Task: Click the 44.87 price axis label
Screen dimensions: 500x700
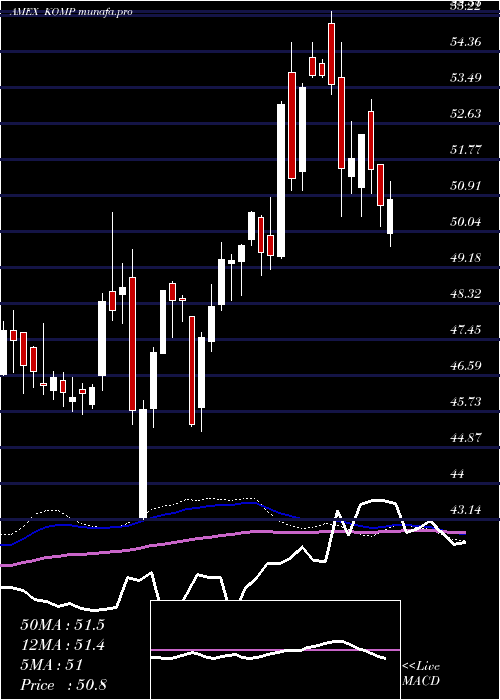Action: click(x=466, y=438)
